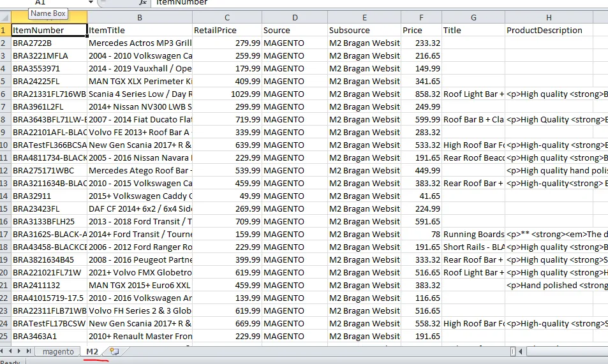This screenshot has width=608, height=364.
Task: Click the MAN TGX 2015+ Euro6 XXL cell
Action: (x=140, y=286)
